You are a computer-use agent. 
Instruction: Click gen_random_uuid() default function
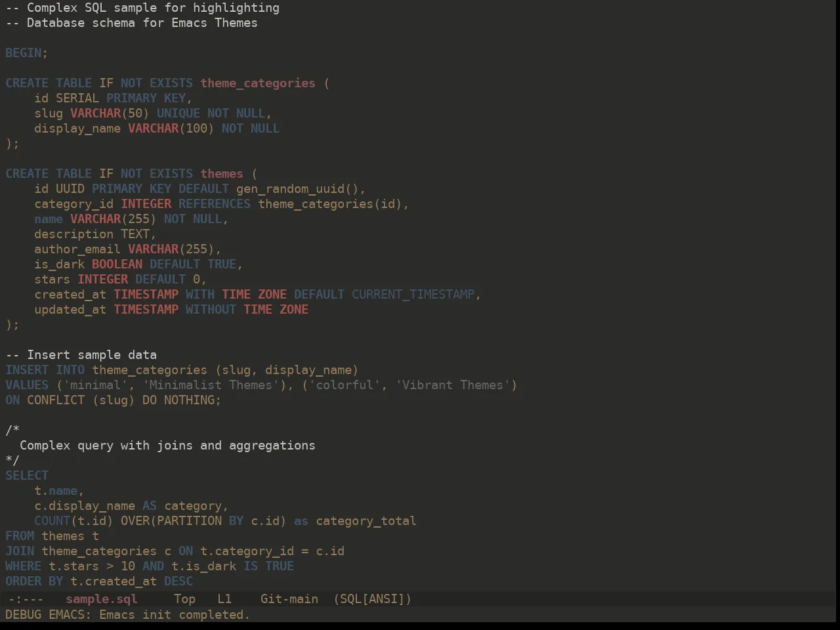[x=297, y=189]
